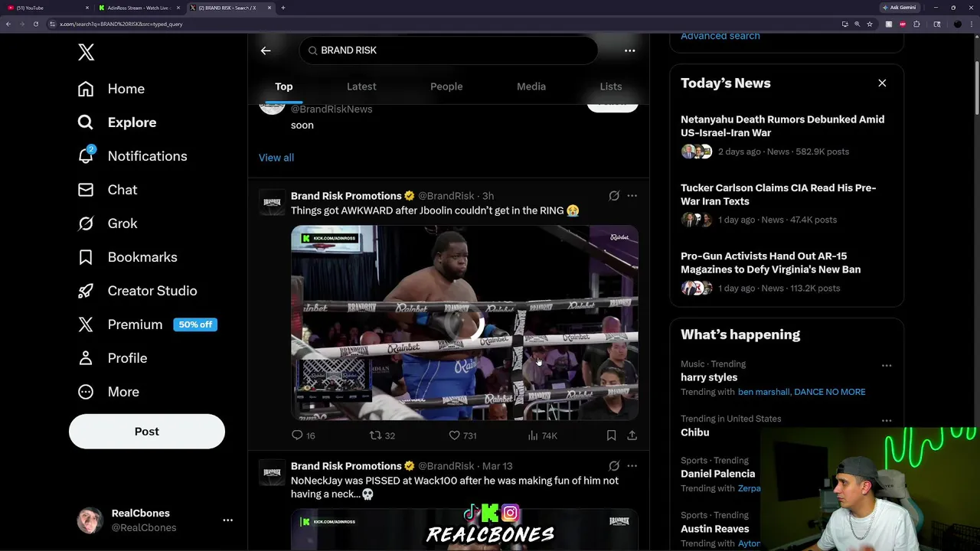Like the Jboolin post with 731 likes

coord(463,435)
